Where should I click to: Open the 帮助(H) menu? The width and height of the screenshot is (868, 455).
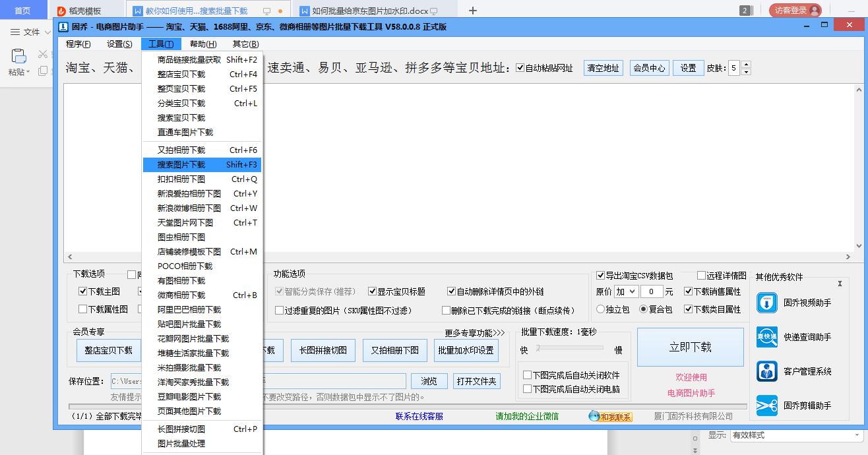tap(203, 44)
